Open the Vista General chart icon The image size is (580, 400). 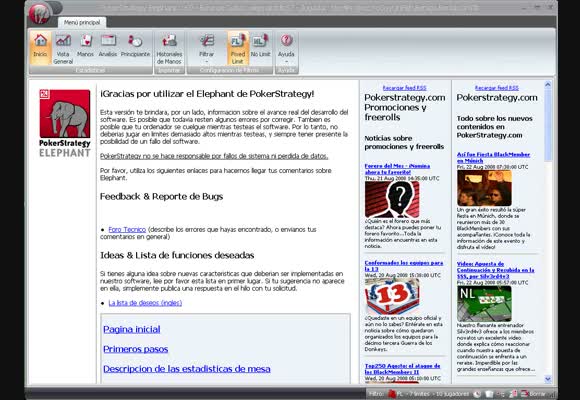click(x=63, y=47)
